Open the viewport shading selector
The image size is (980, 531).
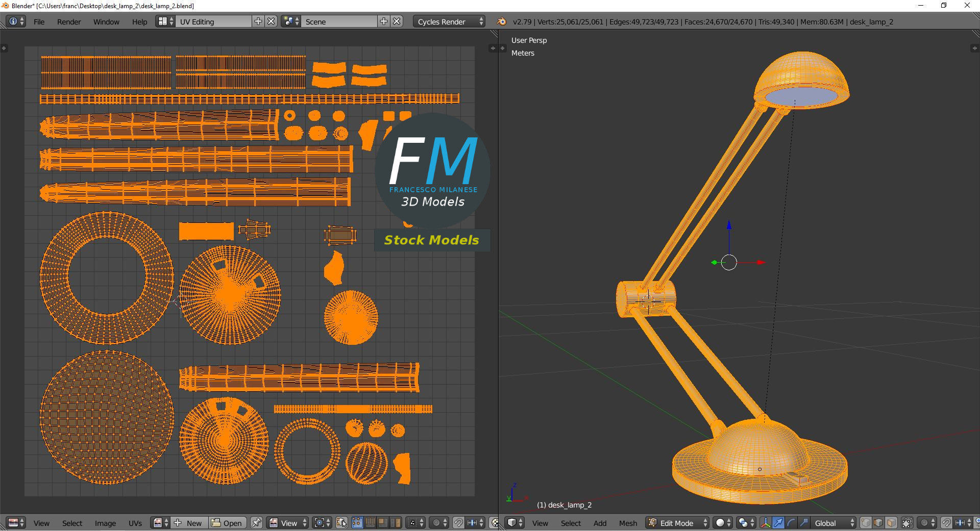[723, 523]
